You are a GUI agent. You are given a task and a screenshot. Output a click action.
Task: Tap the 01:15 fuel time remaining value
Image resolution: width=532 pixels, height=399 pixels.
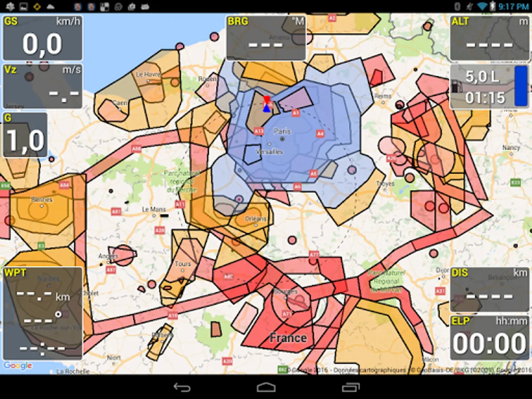[x=485, y=97]
